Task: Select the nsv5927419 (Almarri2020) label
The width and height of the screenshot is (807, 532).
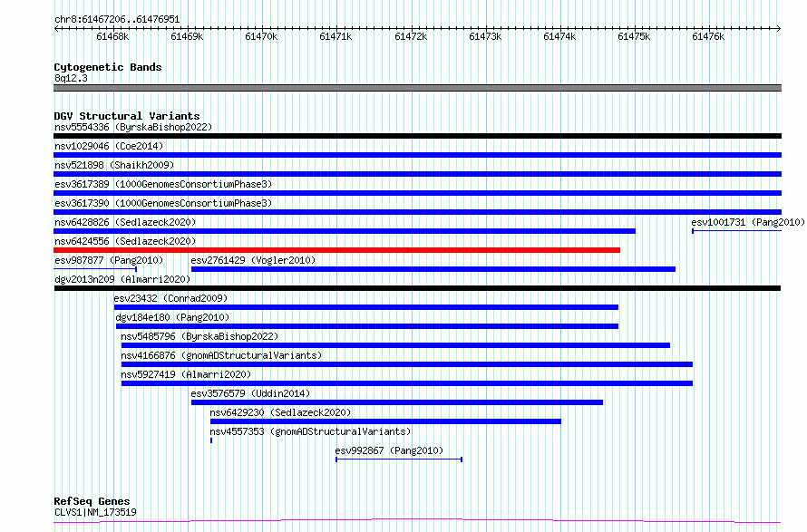Action: [x=186, y=374]
